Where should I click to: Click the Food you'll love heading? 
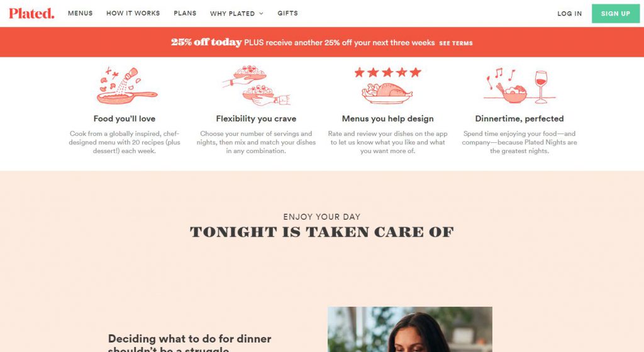(x=125, y=118)
